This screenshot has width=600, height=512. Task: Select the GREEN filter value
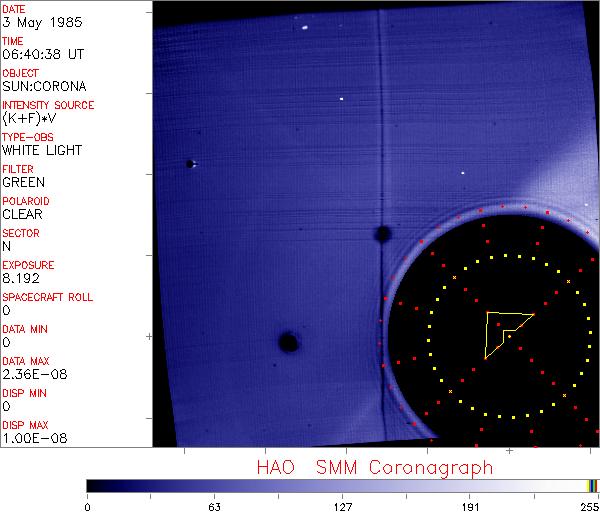tap(24, 182)
